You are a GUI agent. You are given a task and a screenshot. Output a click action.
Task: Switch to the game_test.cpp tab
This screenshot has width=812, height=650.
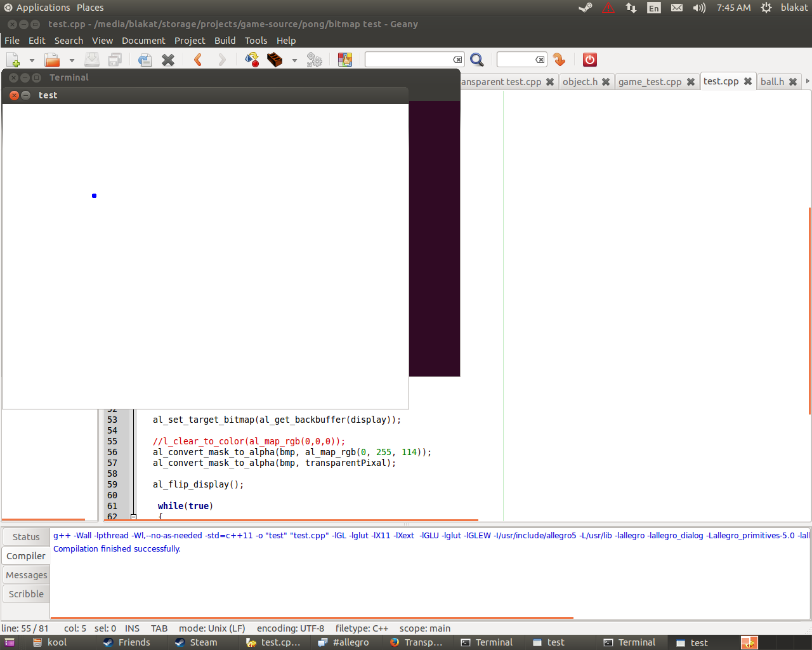650,82
